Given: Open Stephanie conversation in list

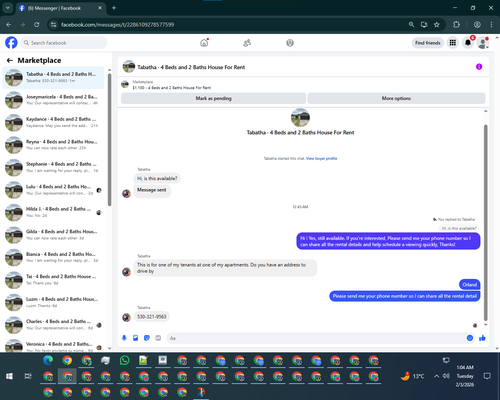Looking at the screenshot, I should [54, 167].
